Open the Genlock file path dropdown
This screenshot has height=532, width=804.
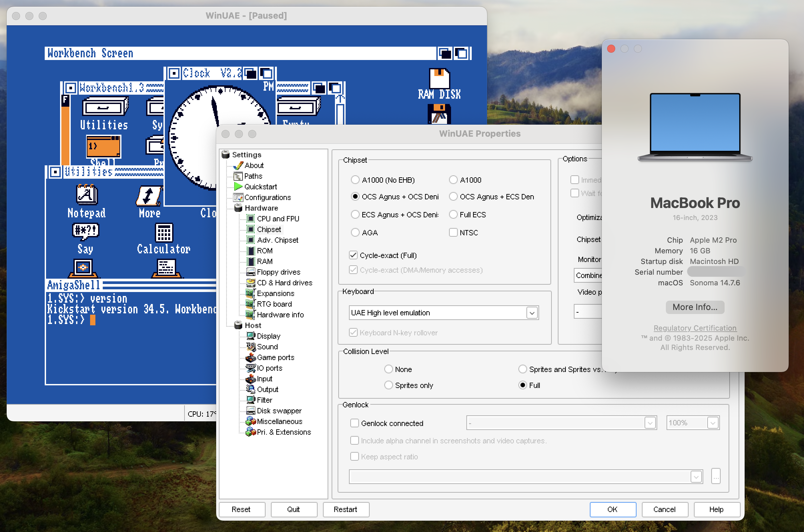pos(525,477)
